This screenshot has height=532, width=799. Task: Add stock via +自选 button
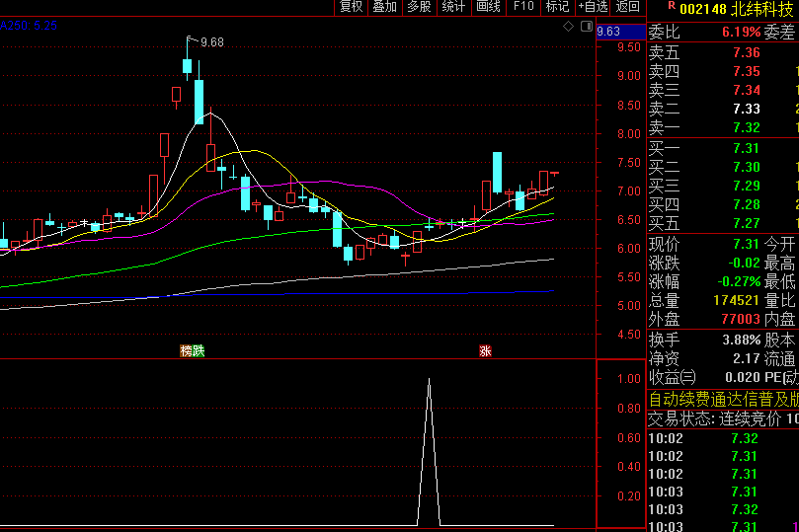pyautogui.click(x=593, y=7)
